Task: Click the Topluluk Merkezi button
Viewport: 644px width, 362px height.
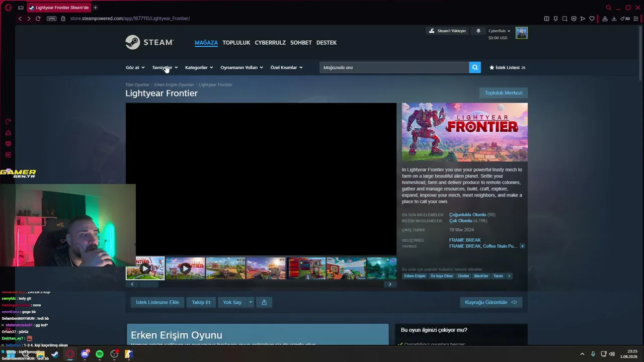Action: coord(504,93)
